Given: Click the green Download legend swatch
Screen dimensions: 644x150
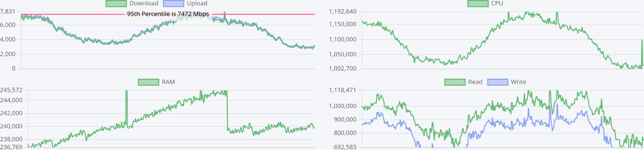Looking at the screenshot, I should [x=116, y=3].
